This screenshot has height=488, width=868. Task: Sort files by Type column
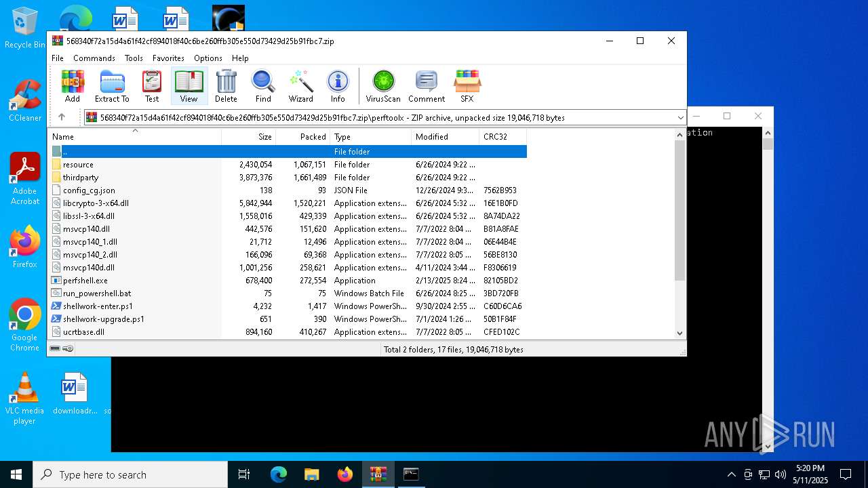pos(370,137)
